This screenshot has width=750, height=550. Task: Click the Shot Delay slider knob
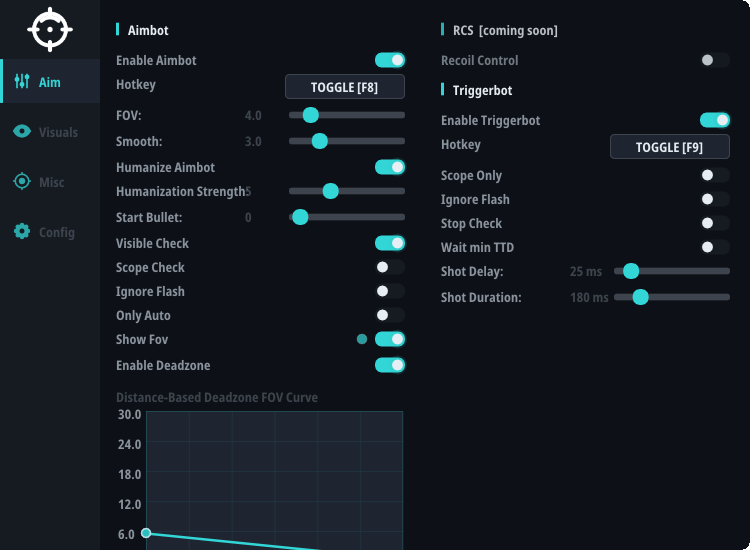coord(631,271)
